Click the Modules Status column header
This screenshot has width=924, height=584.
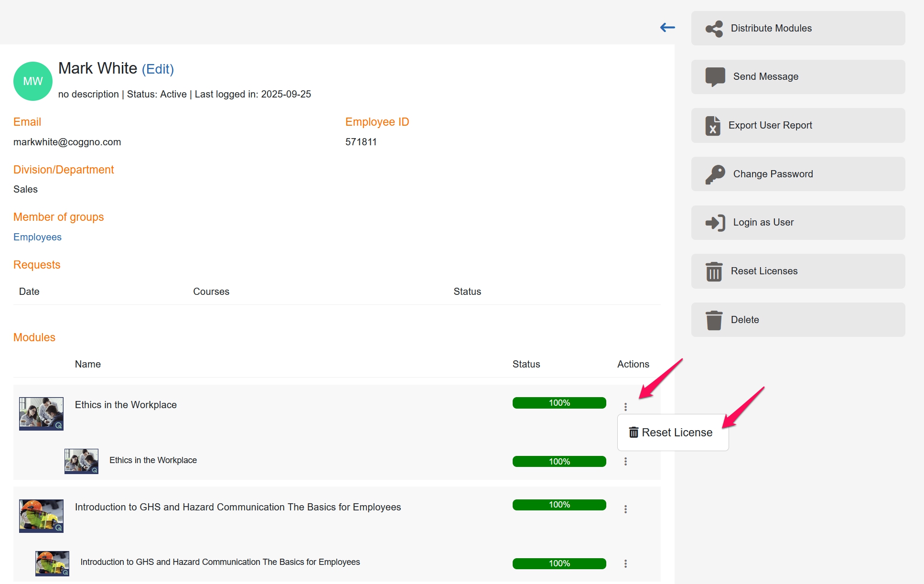526,364
